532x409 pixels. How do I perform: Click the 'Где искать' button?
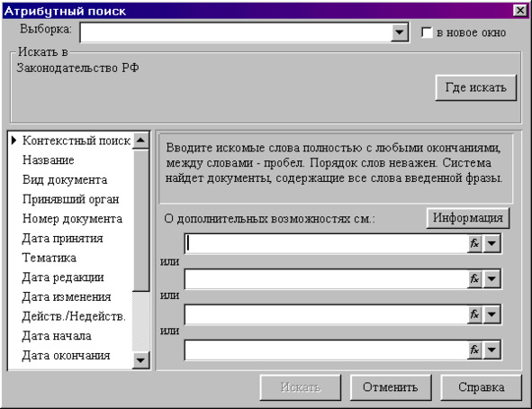(x=475, y=87)
